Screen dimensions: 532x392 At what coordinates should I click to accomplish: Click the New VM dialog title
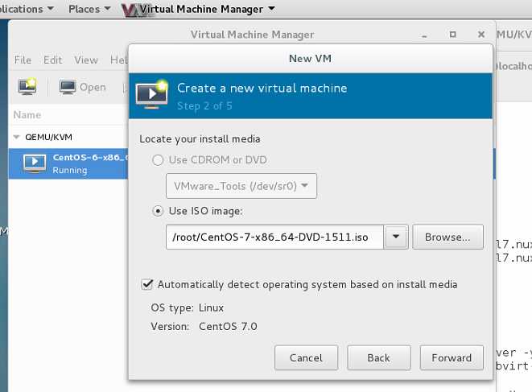pos(310,59)
